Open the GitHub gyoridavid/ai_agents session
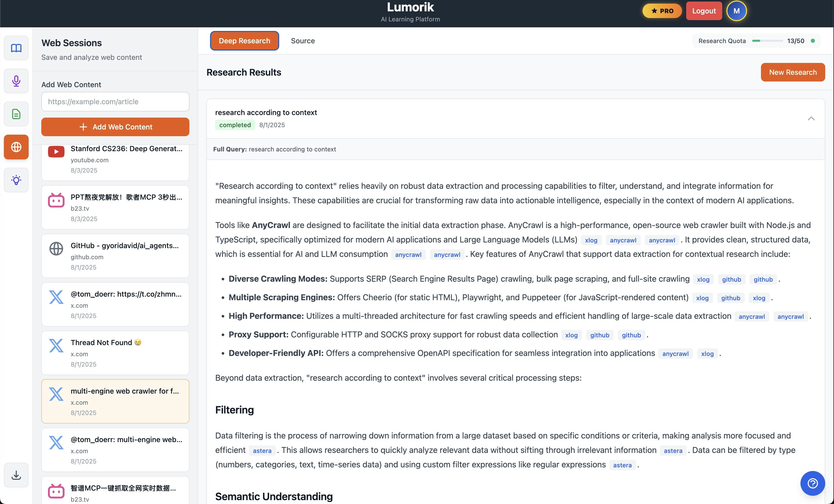This screenshot has height=504, width=834. tap(115, 256)
